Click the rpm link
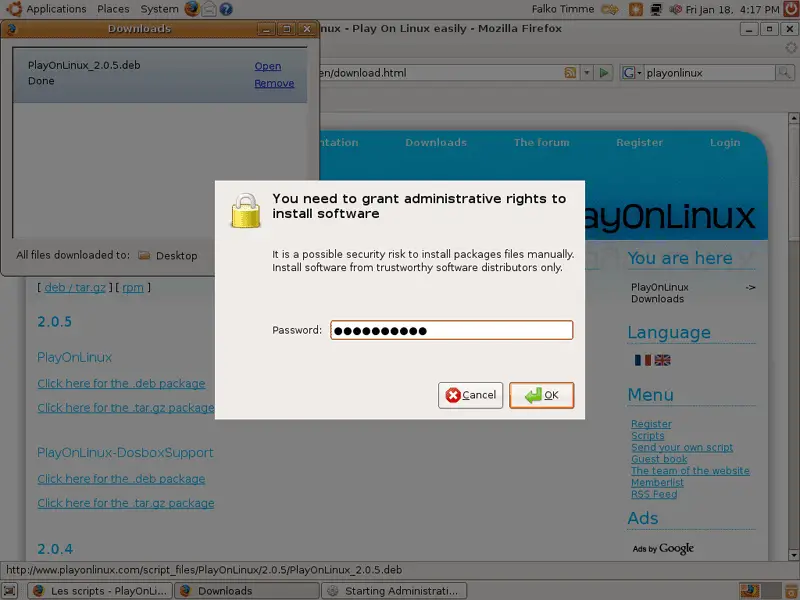The height and width of the screenshot is (600, 800). 133,287
